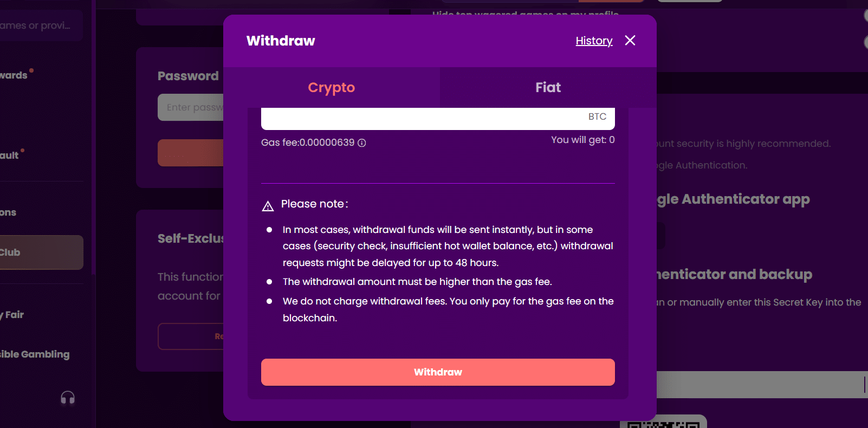Close the Withdraw dialog
The image size is (868, 428).
(x=630, y=40)
